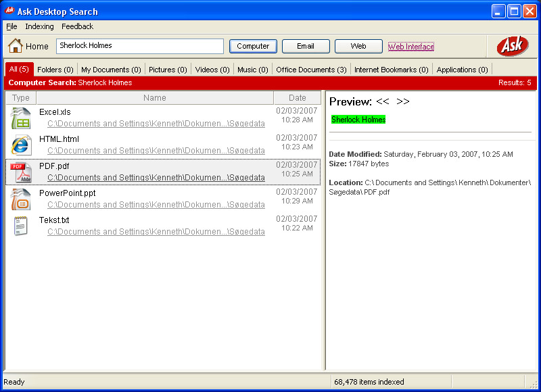Viewport: 541px width, 392px height.
Task: Switch to the Internet Bookmarks (0) tab
Action: pyautogui.click(x=392, y=70)
